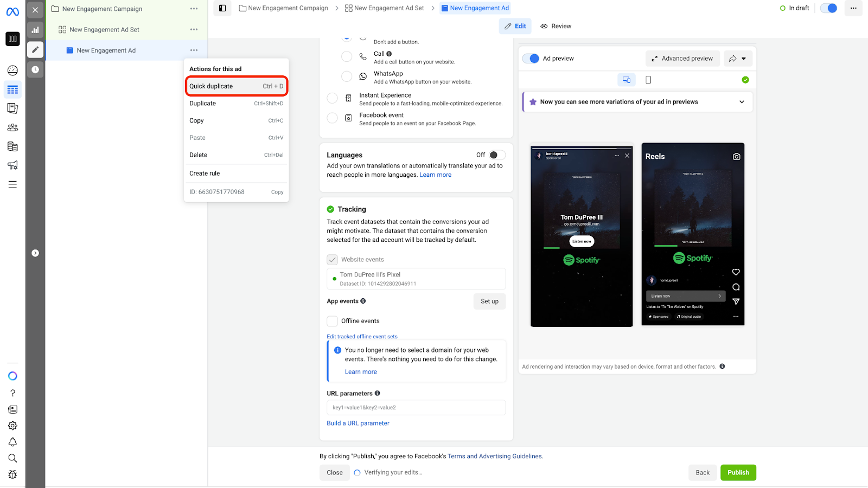Choose Copy from the actions menu
Viewport: 868px width, 488px height.
236,120
